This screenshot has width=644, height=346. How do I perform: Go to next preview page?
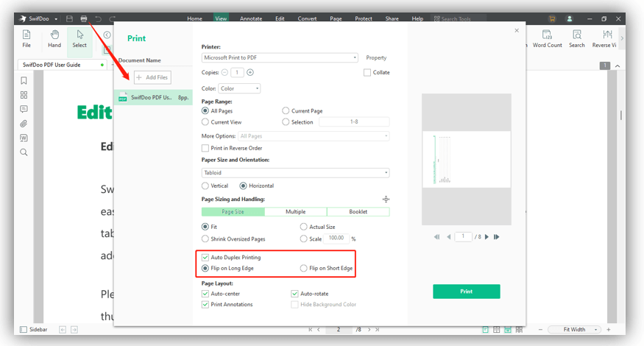point(486,237)
